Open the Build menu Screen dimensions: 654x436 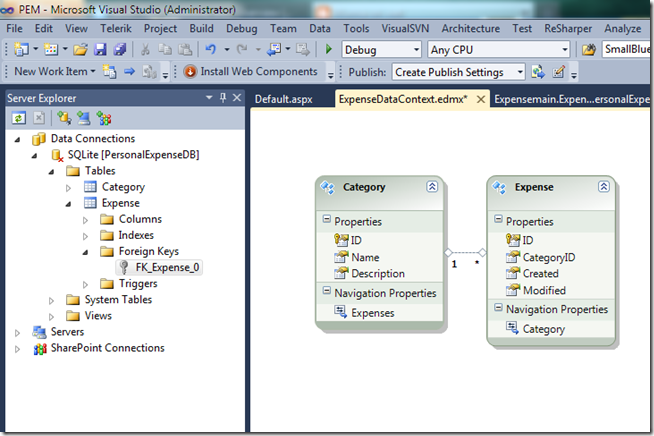[x=201, y=28]
